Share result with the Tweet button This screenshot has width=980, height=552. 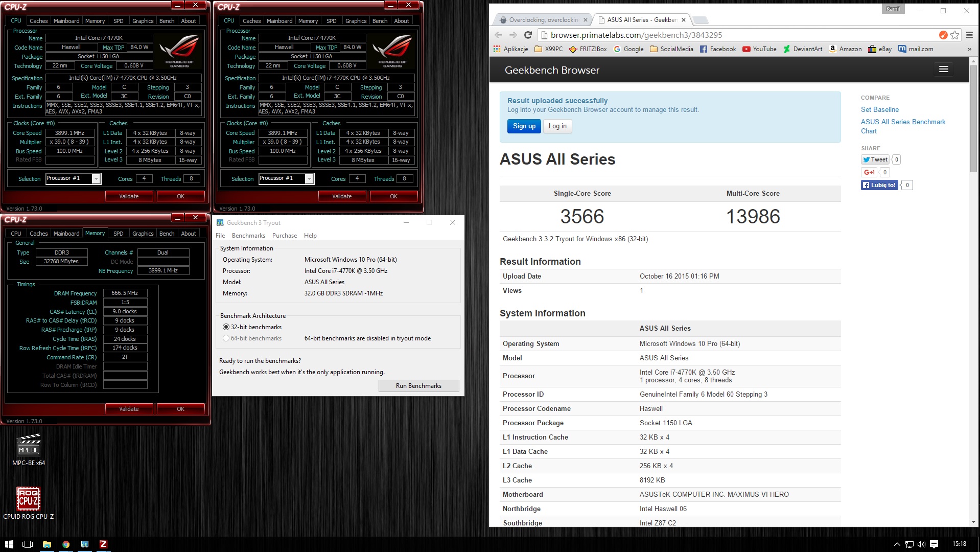[875, 159]
